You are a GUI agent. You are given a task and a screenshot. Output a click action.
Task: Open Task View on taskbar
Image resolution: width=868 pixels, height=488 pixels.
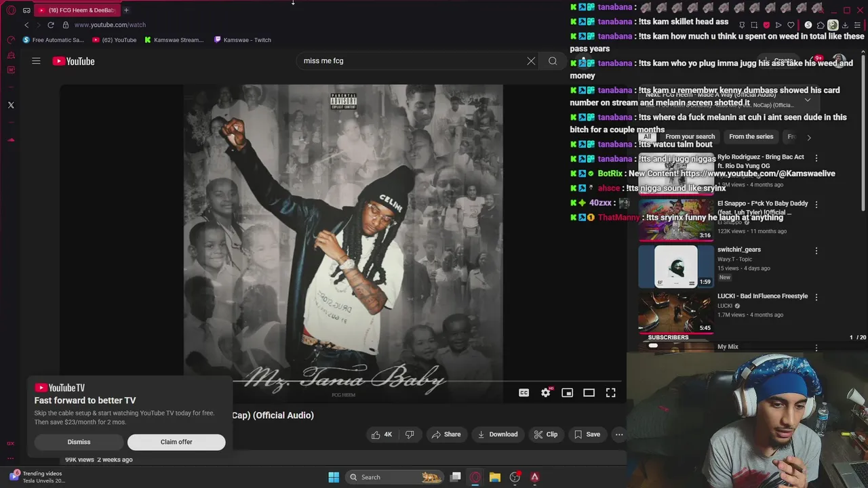tap(456, 477)
